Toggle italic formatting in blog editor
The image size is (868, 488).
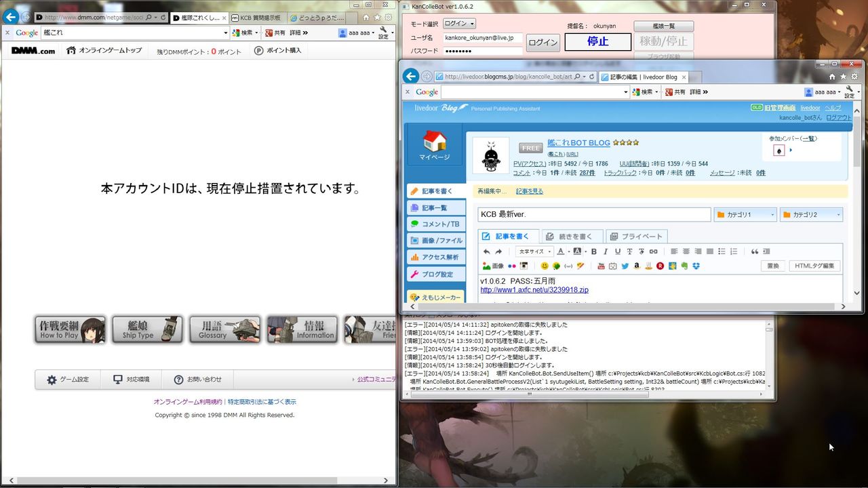point(606,251)
